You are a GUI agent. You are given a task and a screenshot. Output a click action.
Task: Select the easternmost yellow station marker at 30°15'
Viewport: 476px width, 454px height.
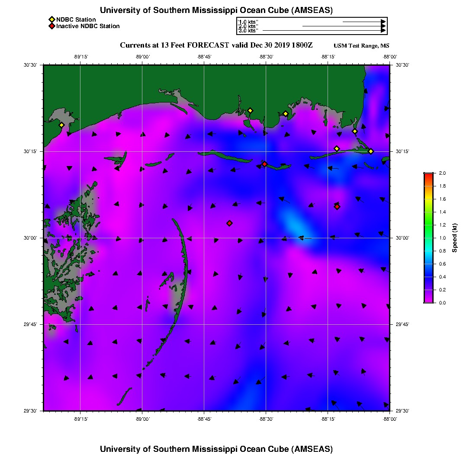pyautogui.click(x=371, y=151)
